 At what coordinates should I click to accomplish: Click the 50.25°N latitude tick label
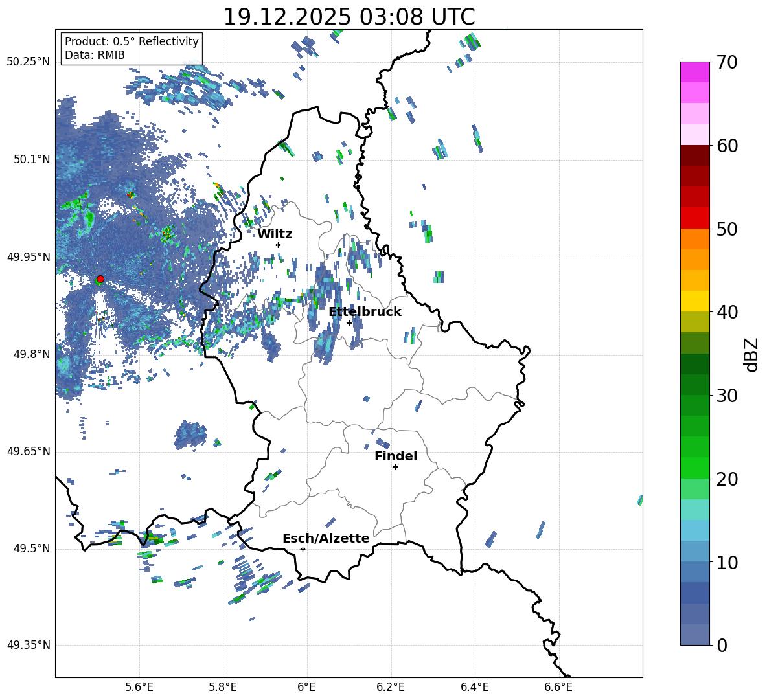(28, 62)
